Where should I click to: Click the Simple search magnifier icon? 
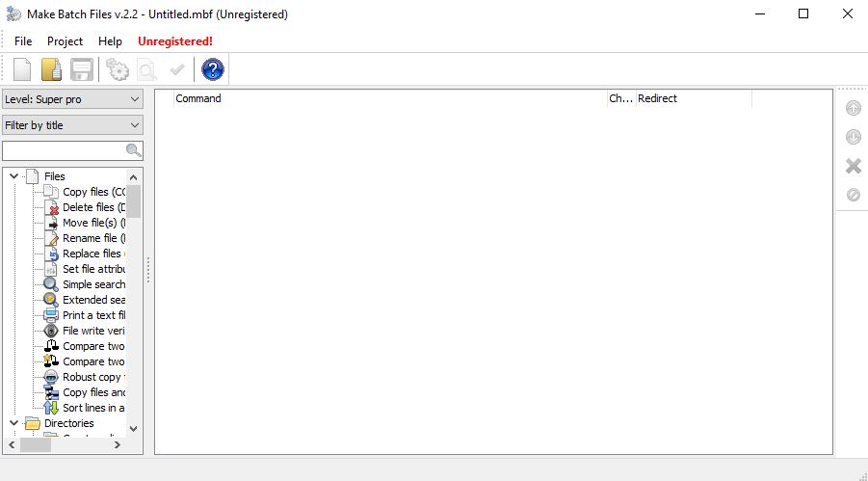pos(51,284)
